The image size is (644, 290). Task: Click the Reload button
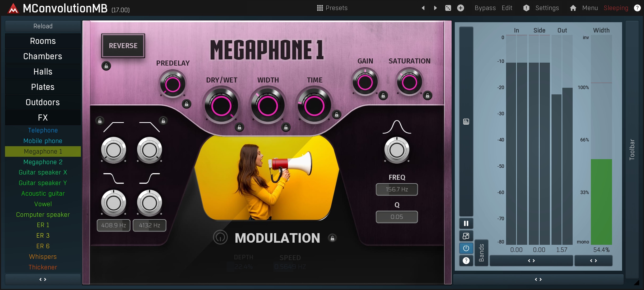tap(43, 26)
